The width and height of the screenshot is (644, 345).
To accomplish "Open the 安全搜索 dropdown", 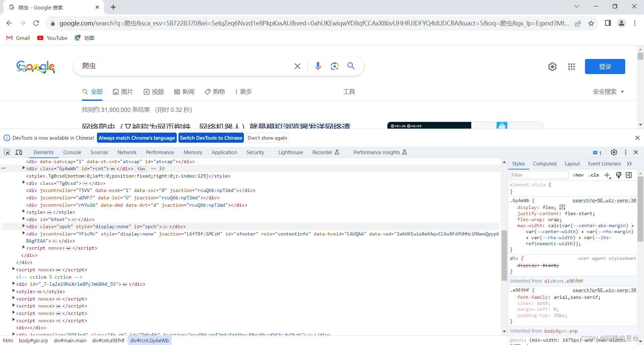I will point(608,92).
